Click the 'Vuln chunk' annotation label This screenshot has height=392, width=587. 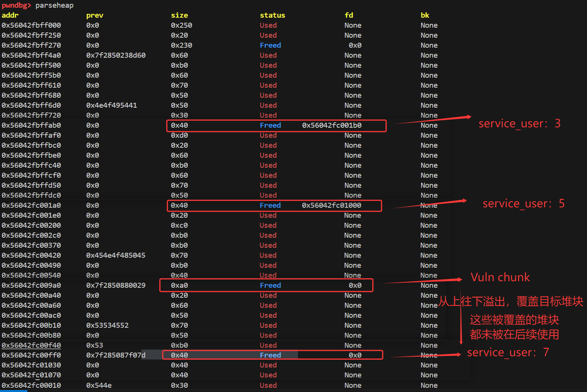500,277
